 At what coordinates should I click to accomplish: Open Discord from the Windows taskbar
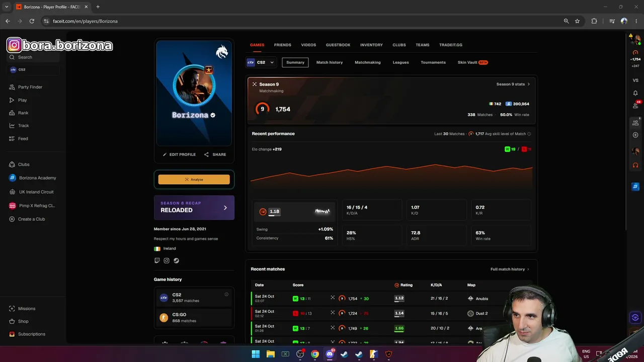point(330,354)
